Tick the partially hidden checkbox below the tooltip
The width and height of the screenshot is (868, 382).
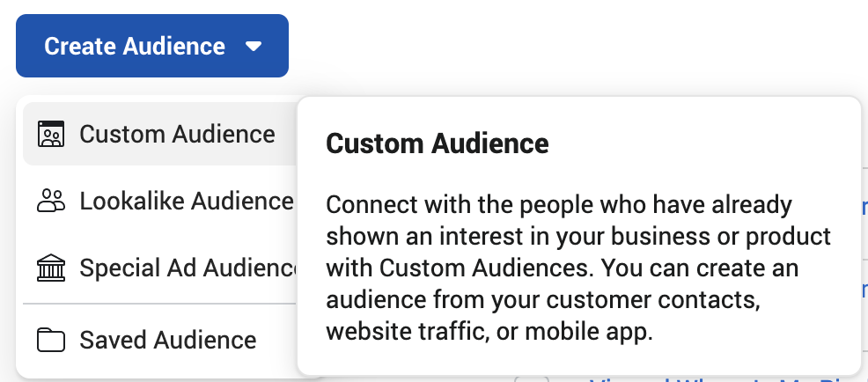pos(532,378)
